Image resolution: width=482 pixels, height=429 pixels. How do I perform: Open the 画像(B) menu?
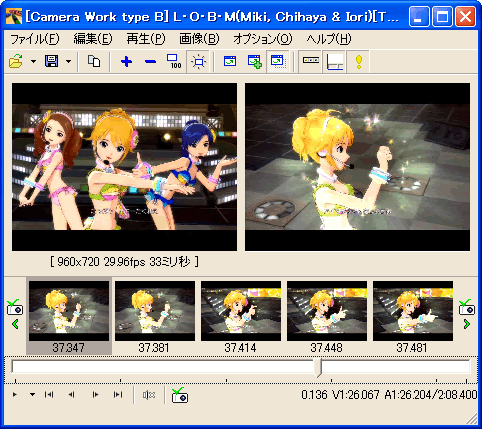[199, 39]
